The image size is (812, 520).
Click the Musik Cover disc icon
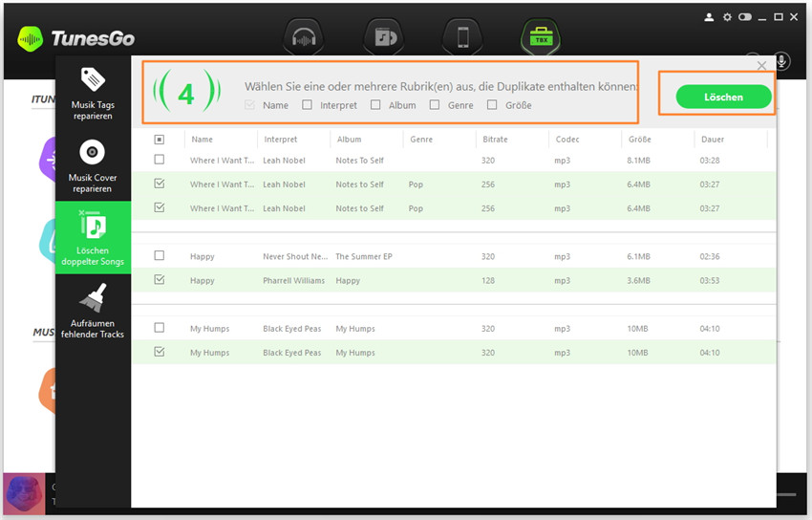[x=92, y=152]
